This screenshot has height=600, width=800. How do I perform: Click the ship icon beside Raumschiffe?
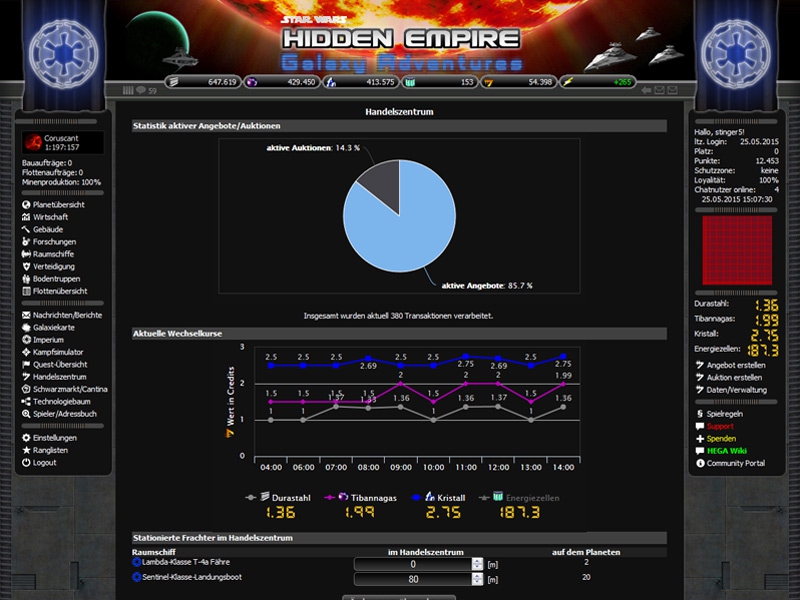pos(26,254)
